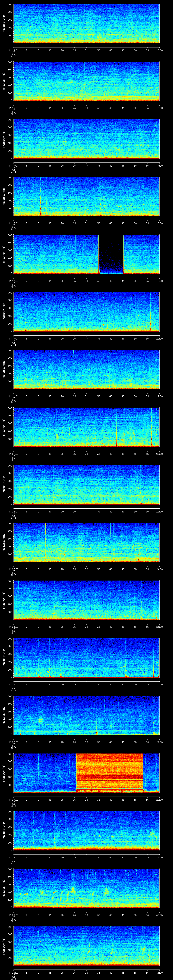Screen dimensions: 173x980
Task: Select the 11:30:00 start time label
Action: [13, 973]
